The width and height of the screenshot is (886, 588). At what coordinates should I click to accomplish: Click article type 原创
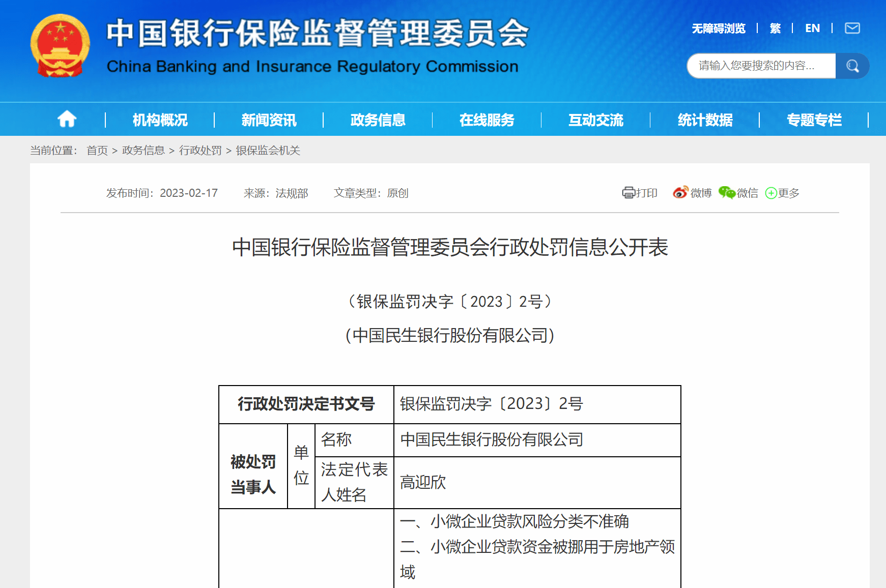[x=398, y=193]
